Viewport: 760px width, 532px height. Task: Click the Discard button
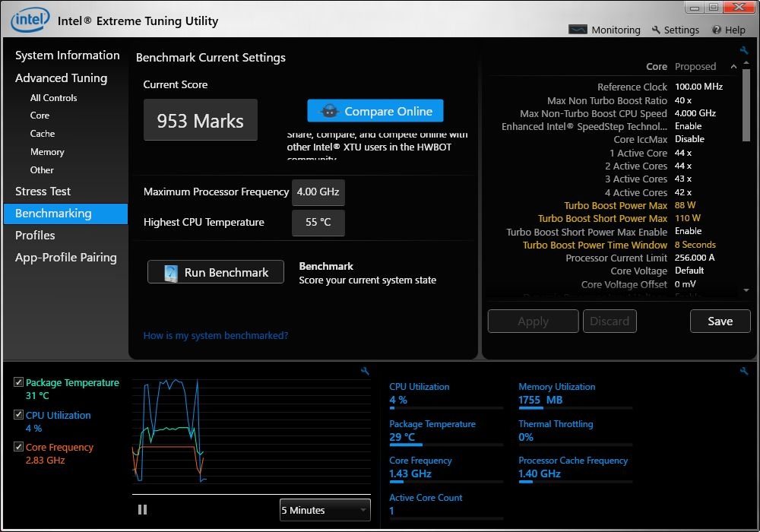(610, 321)
